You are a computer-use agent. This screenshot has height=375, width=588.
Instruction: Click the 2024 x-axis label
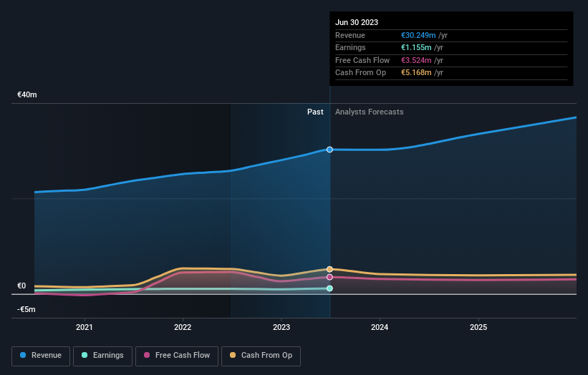point(380,327)
